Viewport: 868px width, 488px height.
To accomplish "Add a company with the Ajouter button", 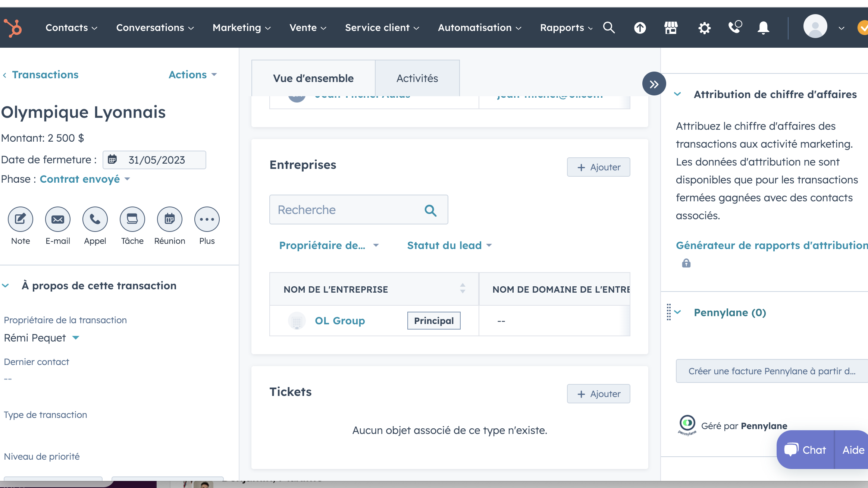I will tap(598, 167).
